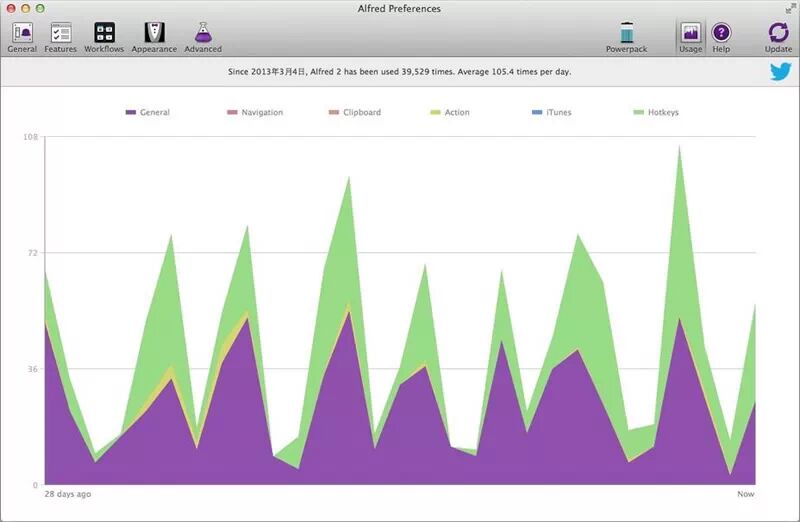
Task: Open the Features preferences pane
Action: (60, 37)
